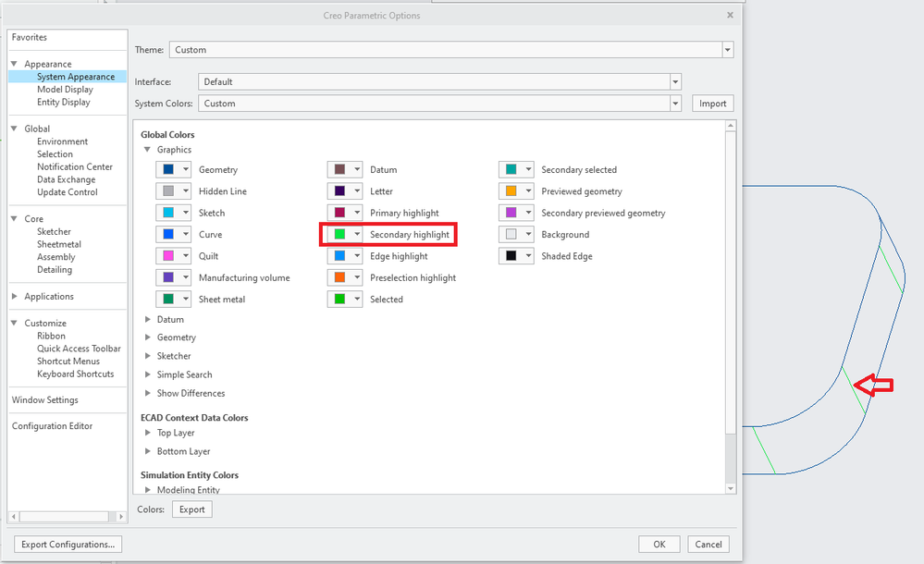Open the Manufacturing volume color swatch

pos(173,277)
